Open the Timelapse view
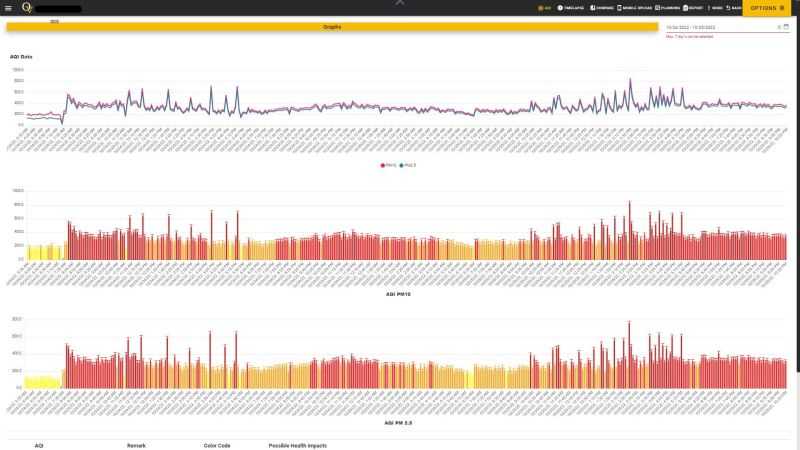Screen dimensions: 800x450 point(571,8)
